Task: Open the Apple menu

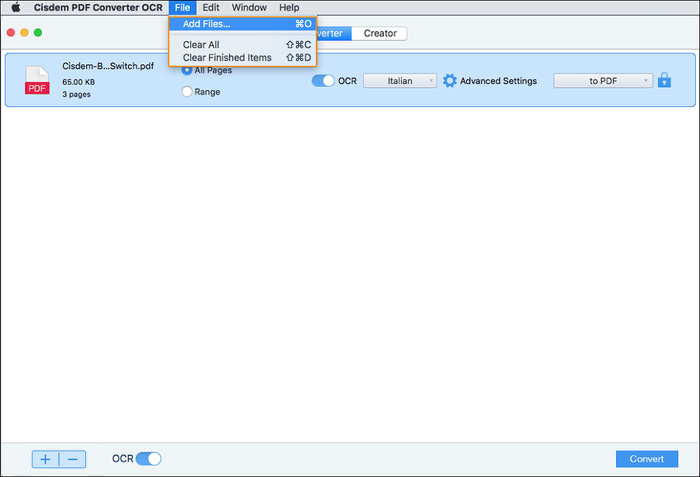Action: [16, 7]
